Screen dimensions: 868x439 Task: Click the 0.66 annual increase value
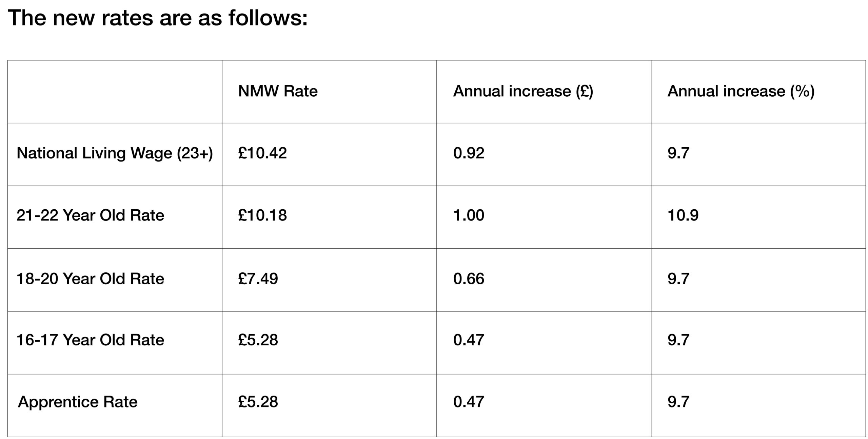469,279
